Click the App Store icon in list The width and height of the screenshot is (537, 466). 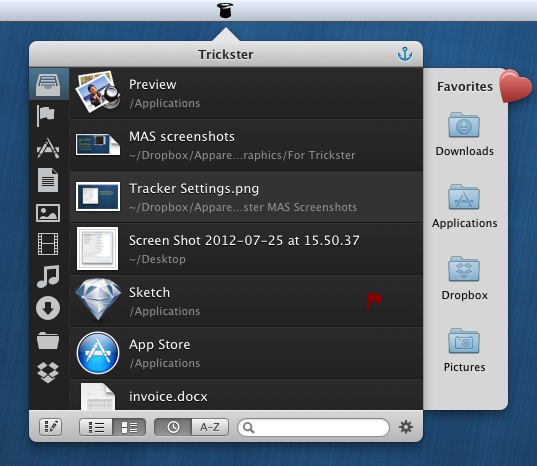98,353
